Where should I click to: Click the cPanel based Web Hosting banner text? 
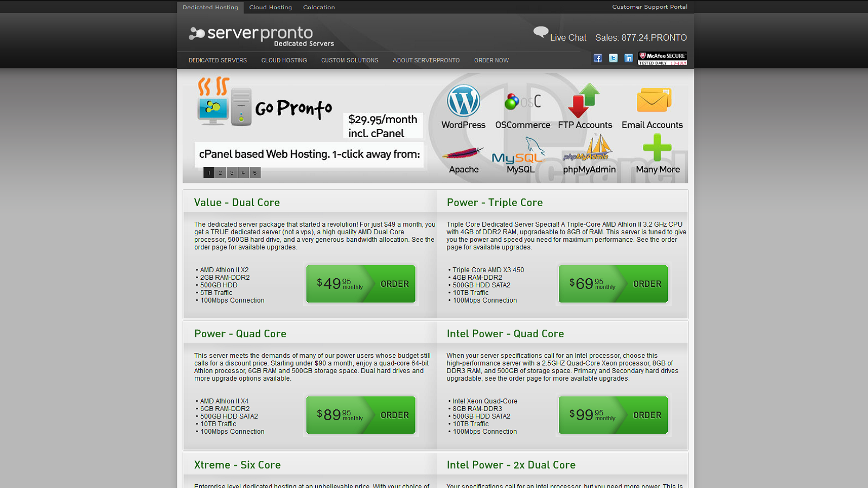click(x=309, y=154)
